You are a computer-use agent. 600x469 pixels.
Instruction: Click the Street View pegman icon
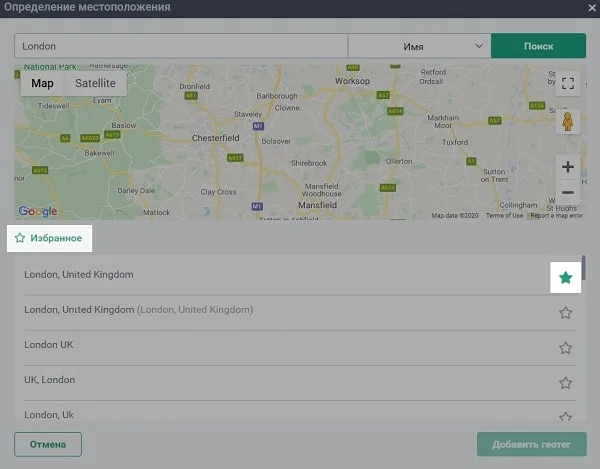coord(567,122)
